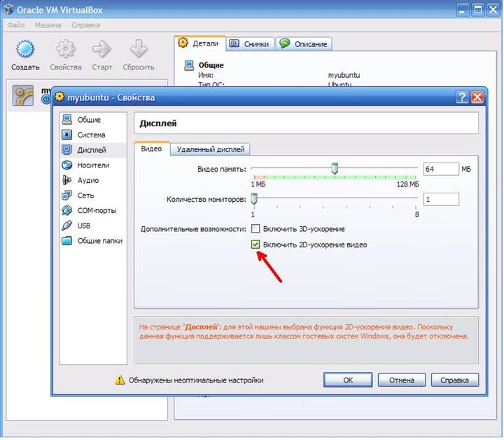Open the USB settings icon

[x=67, y=226]
